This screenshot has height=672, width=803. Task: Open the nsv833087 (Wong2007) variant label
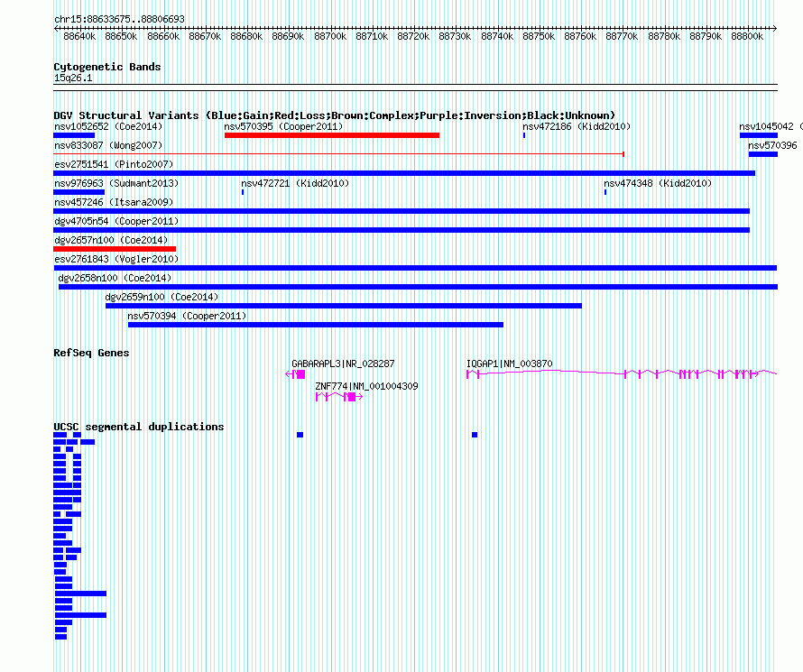108,145
